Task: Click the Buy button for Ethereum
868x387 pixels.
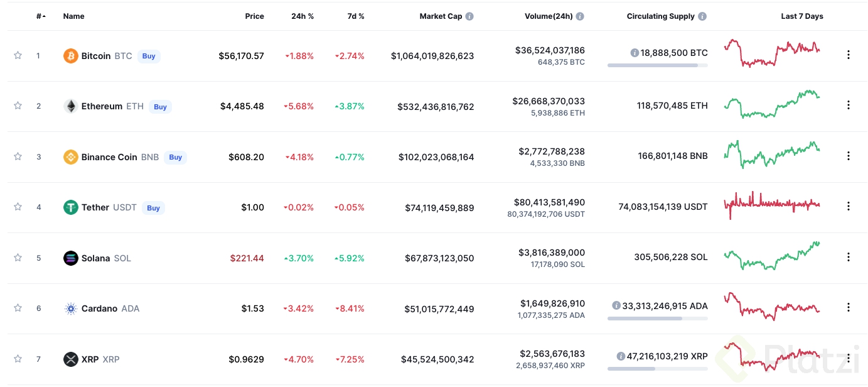Action: click(161, 107)
